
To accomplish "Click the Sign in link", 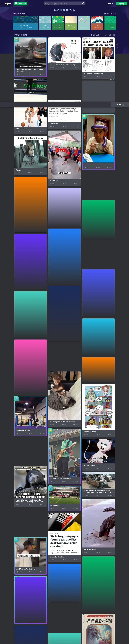I will [111, 4].
